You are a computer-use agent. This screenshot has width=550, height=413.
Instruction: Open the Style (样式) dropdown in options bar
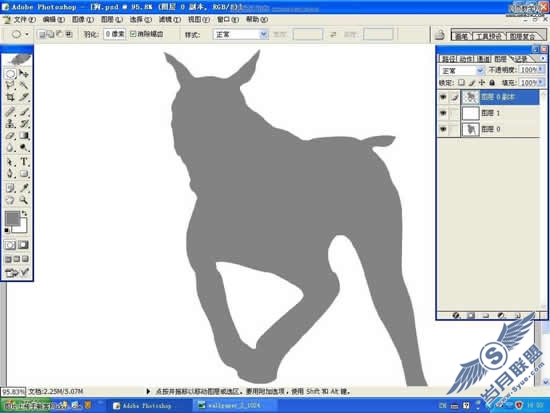(x=240, y=34)
